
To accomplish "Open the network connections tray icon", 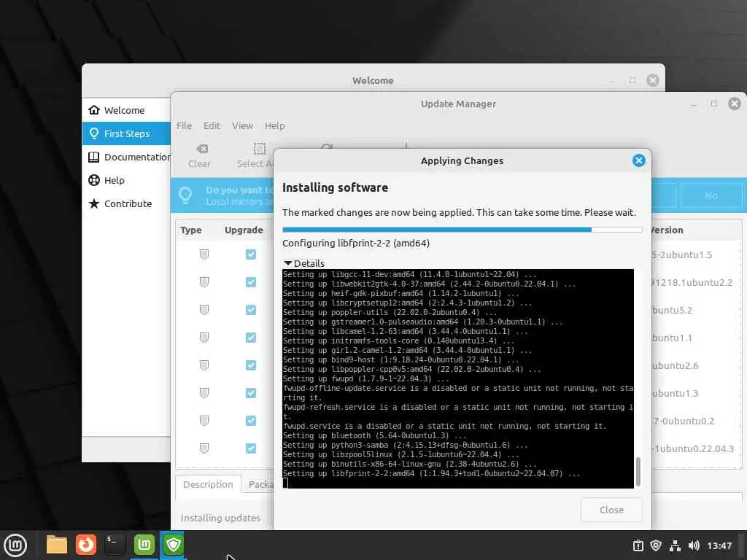I will coord(675,545).
